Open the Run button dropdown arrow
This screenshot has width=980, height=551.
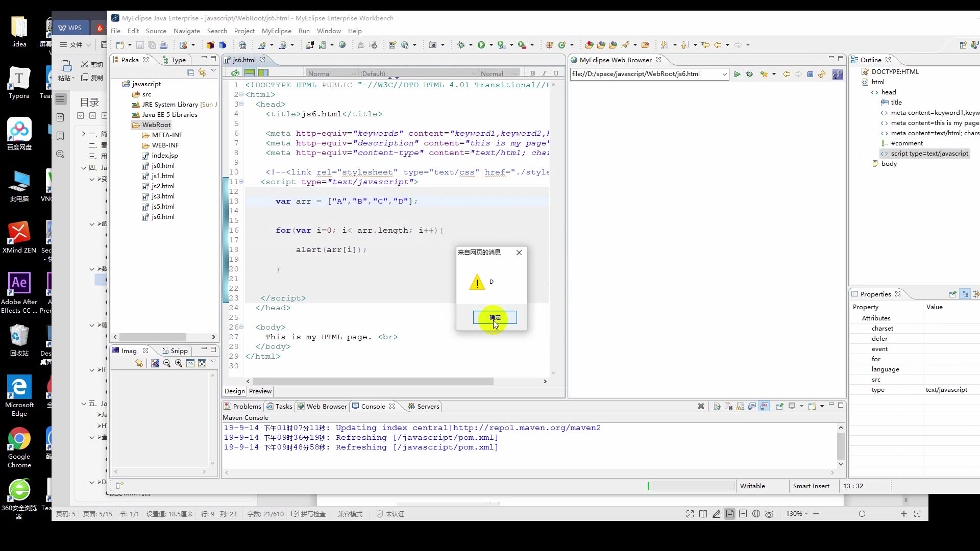pos(491,45)
